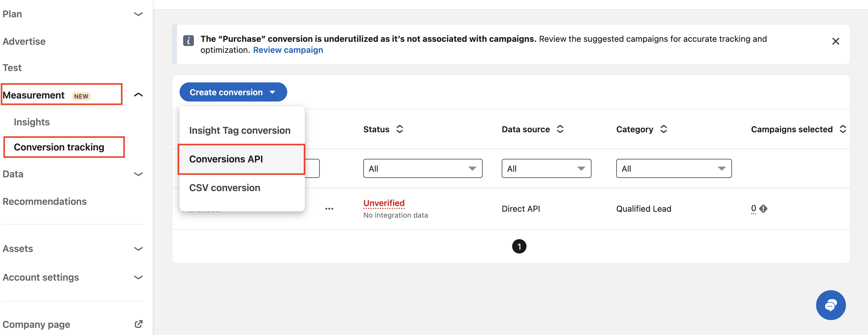Image resolution: width=868 pixels, height=335 pixels.
Task: Collapse the Measurement section chevron
Action: tap(138, 95)
